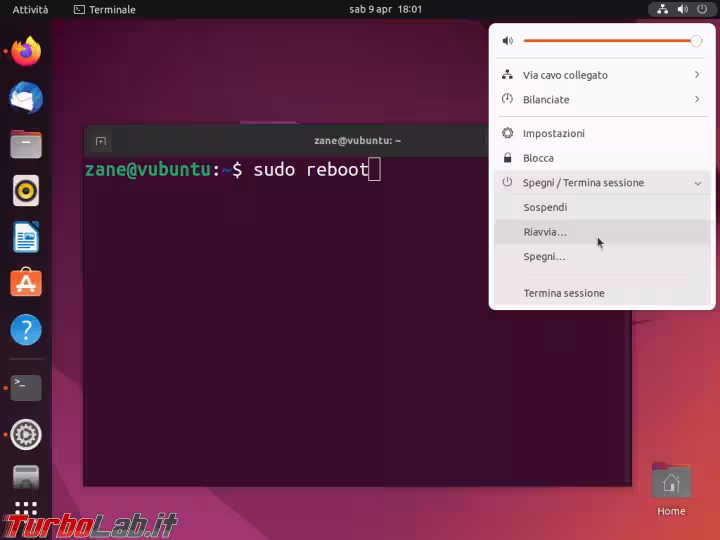Open the drive icon in the dock
Image resolution: width=720 pixels, height=540 pixels.
[26, 478]
